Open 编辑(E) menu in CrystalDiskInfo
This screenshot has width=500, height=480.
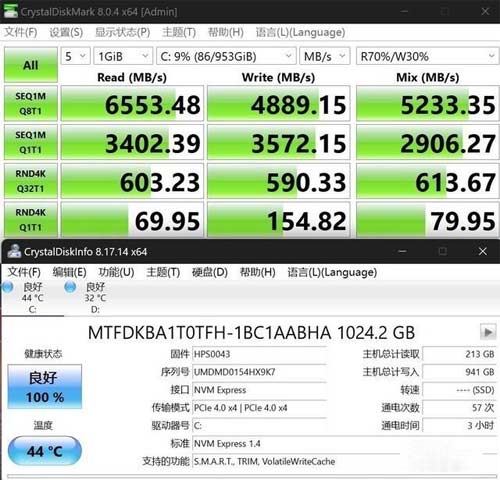pyautogui.click(x=69, y=272)
